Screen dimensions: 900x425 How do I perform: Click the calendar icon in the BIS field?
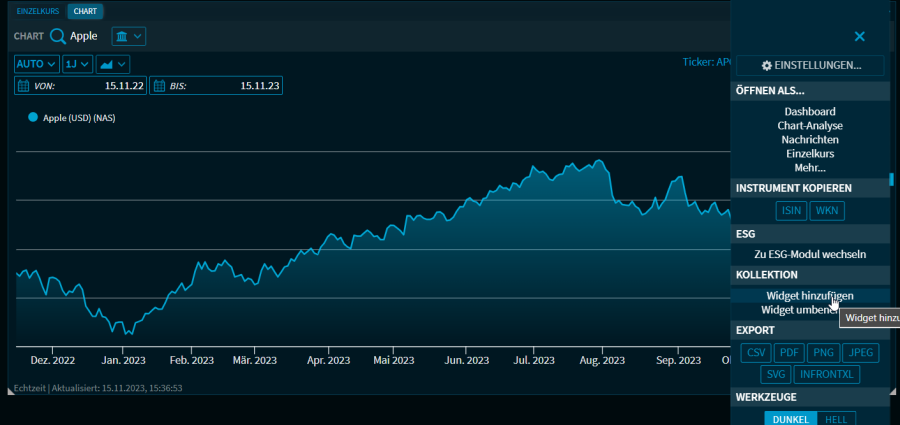pyautogui.click(x=159, y=86)
